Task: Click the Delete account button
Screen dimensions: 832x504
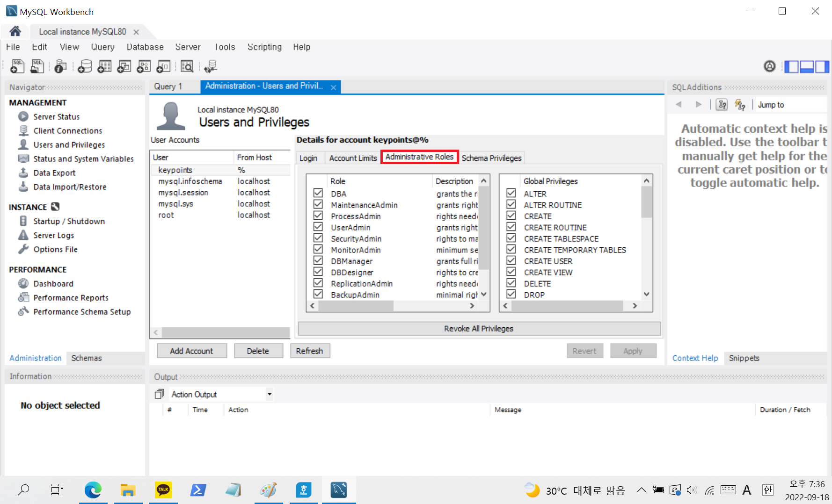Action: click(258, 351)
